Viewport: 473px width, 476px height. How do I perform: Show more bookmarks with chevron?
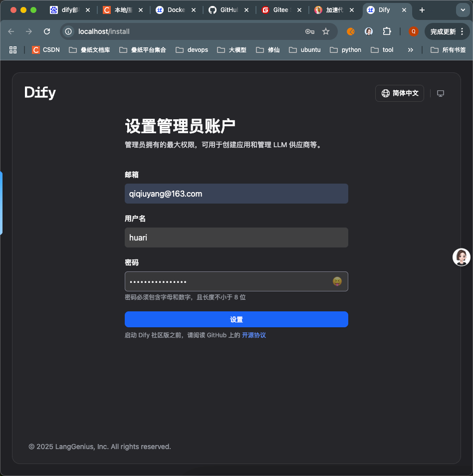tap(411, 50)
